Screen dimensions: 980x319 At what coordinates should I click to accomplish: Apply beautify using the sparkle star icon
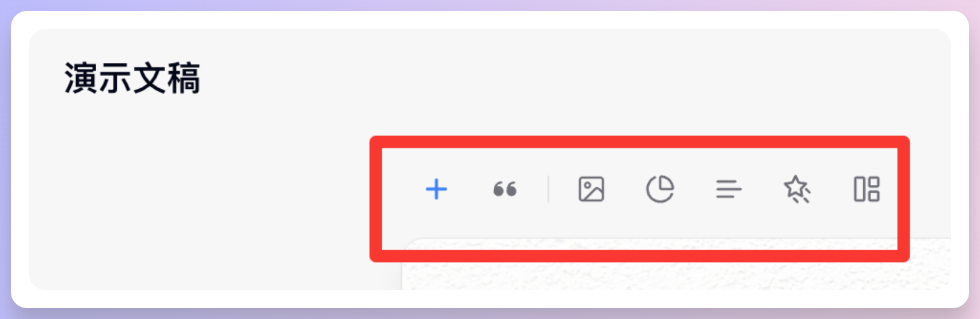[797, 189]
